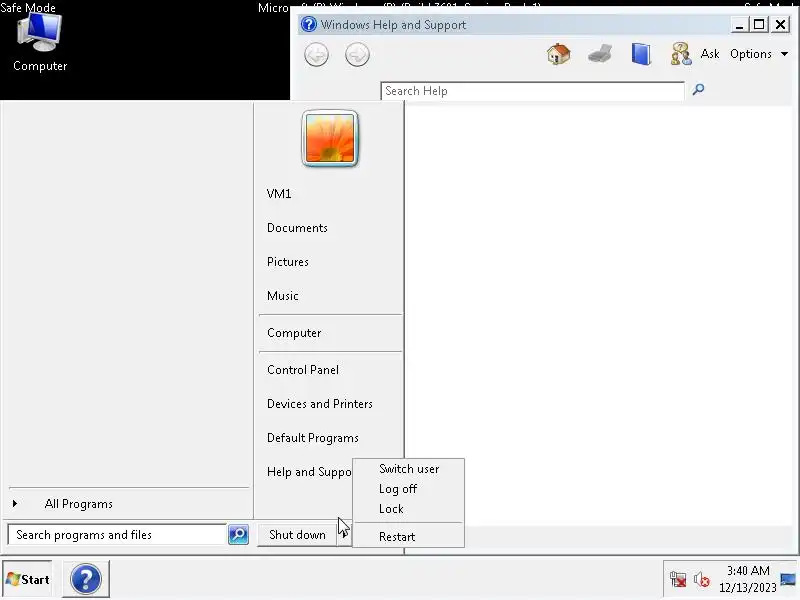Expand the Options dropdown in Help
This screenshot has height=600, width=800.
(x=759, y=54)
